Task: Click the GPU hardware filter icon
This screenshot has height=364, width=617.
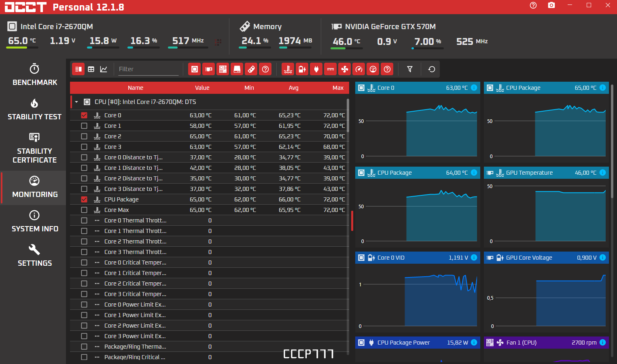Action: coord(209,69)
